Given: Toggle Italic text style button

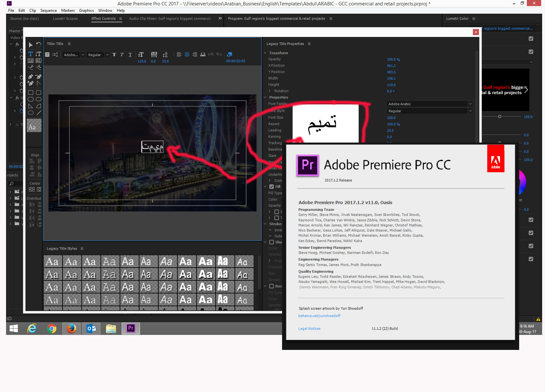Looking at the screenshot, I should click(122, 55).
